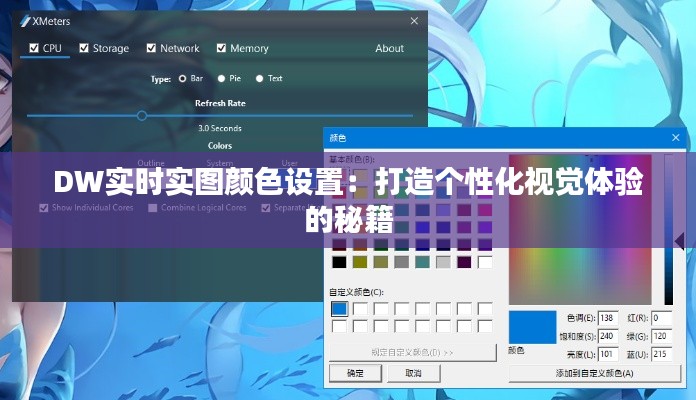
Task: Close the 颜色 color dialog
Action: coord(676,137)
